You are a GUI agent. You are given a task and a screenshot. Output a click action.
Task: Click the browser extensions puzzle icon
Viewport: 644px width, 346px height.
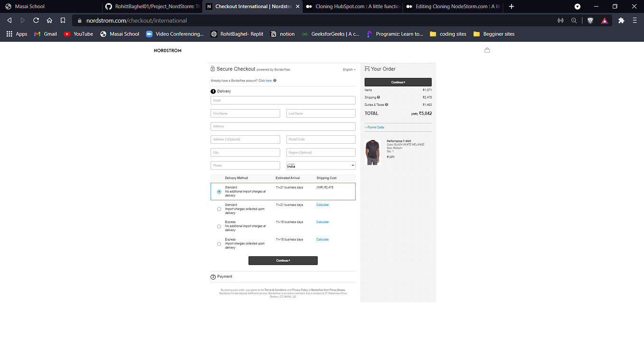pos(621,20)
